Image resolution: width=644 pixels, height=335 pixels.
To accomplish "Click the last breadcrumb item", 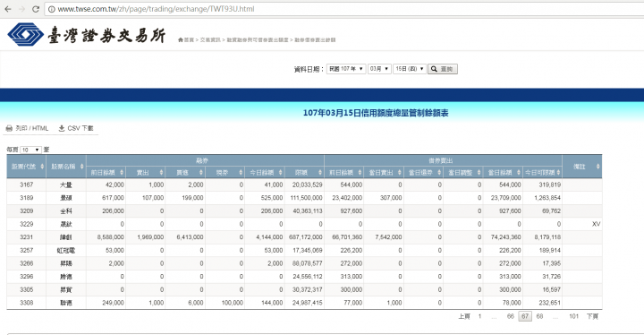I will pos(315,40).
